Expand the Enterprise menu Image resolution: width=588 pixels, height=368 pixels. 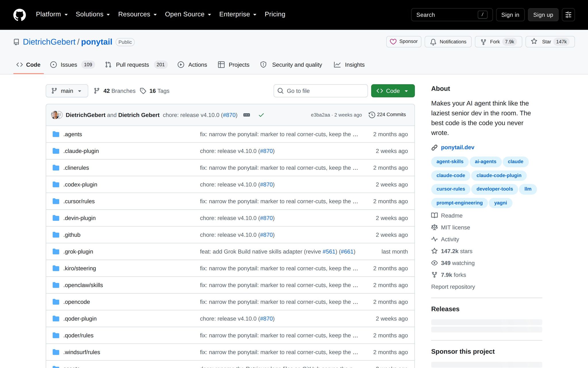(238, 14)
